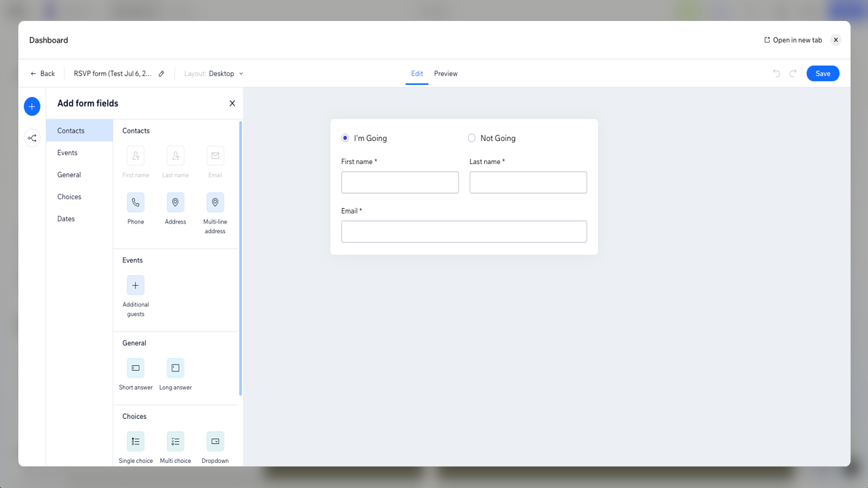
Task: Click the RSVP form title text
Action: (113, 73)
